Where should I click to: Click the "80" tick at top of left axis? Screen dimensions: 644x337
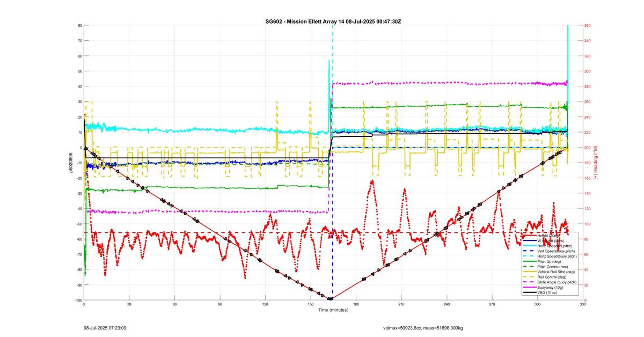[x=79, y=25]
